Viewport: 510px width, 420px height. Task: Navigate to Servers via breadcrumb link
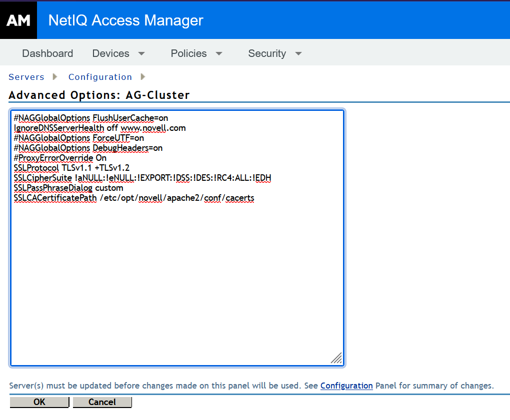pyautogui.click(x=26, y=76)
